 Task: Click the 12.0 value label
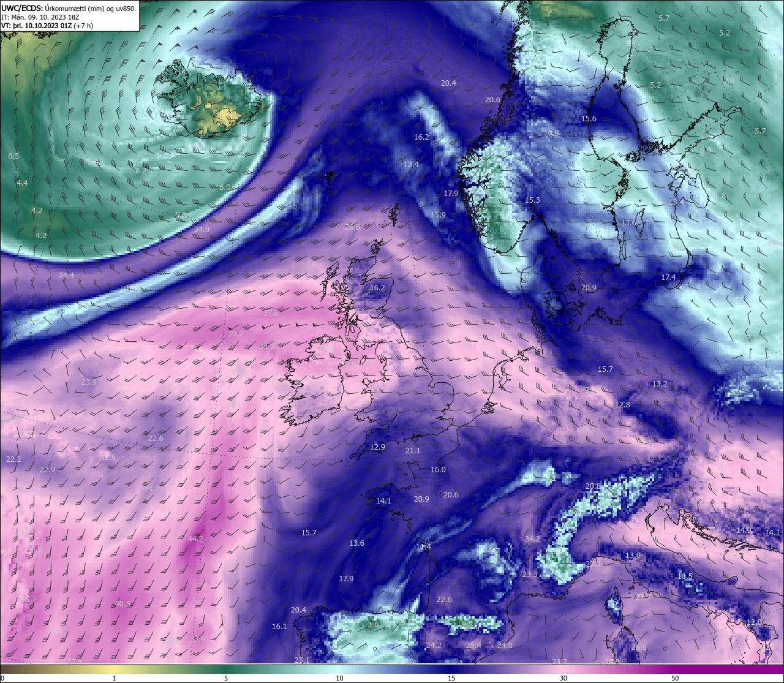(x=754, y=622)
